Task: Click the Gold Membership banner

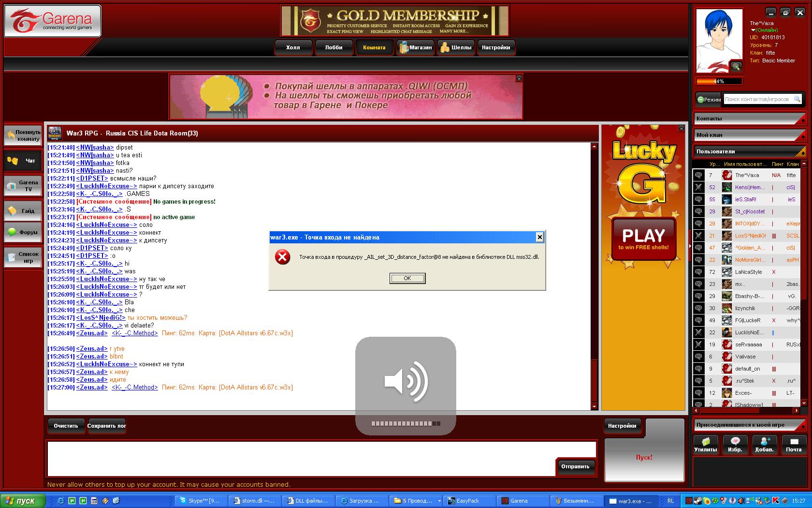Action: tap(394, 21)
